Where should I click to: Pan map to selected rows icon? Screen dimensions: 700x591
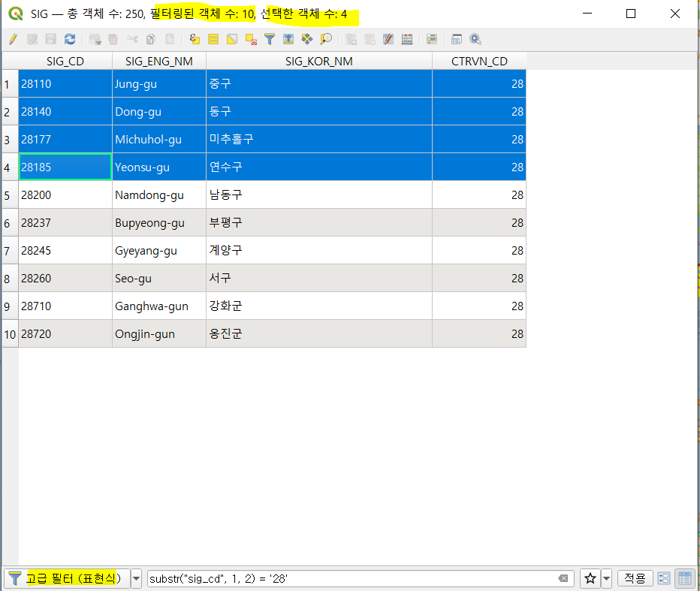coord(307,39)
